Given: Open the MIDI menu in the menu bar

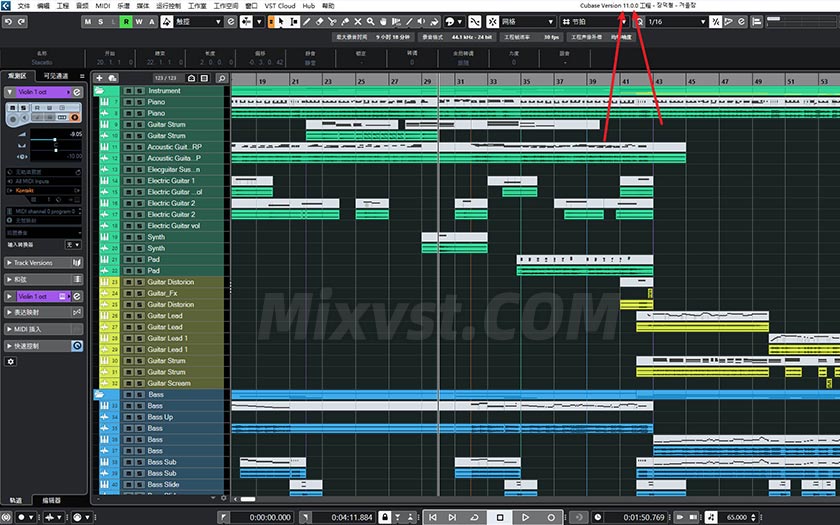Looking at the screenshot, I should click(103, 5).
